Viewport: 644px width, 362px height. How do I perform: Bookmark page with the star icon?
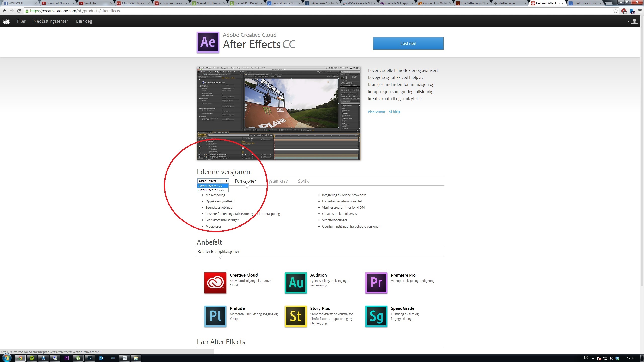[x=616, y=11]
